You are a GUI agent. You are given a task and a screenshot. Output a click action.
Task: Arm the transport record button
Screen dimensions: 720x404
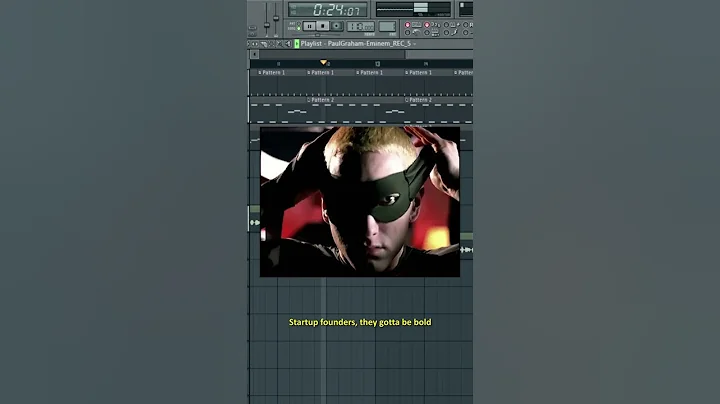(x=337, y=26)
